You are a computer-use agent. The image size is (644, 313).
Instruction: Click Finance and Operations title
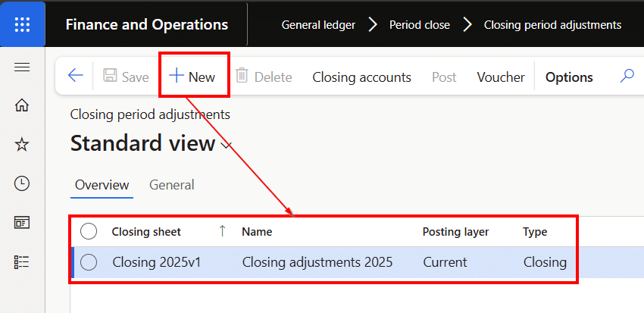(x=147, y=24)
